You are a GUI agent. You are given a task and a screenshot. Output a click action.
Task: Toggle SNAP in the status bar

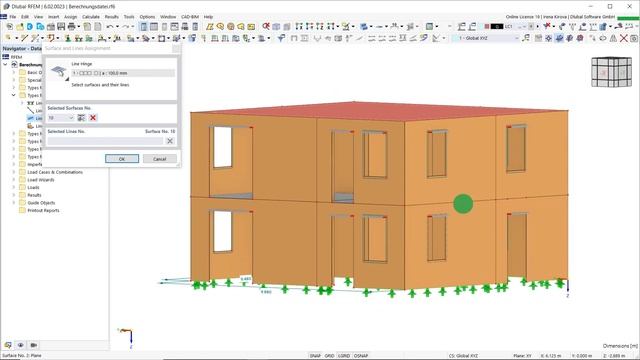(315, 356)
